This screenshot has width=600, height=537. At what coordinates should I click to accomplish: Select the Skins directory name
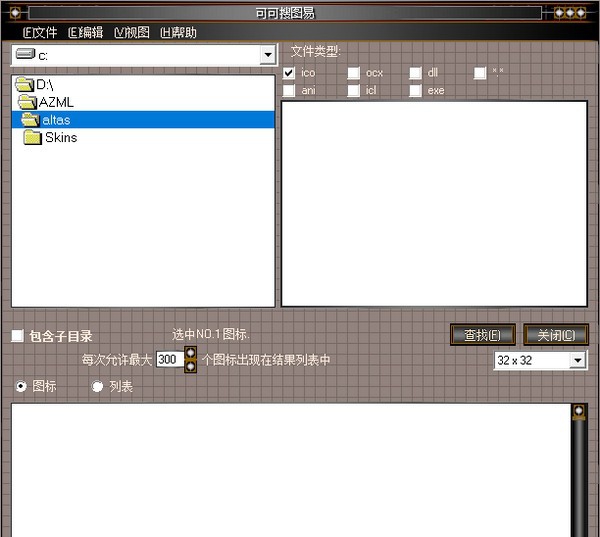[x=61, y=137]
